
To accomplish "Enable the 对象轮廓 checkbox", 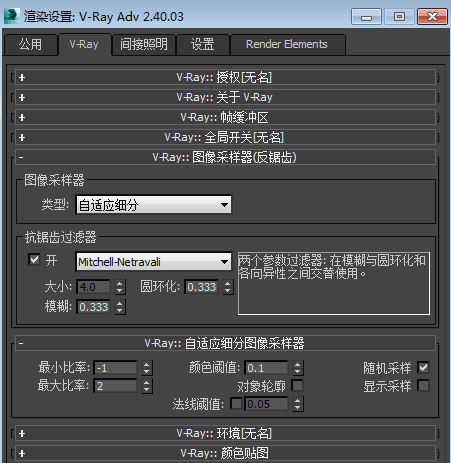I will click(297, 386).
